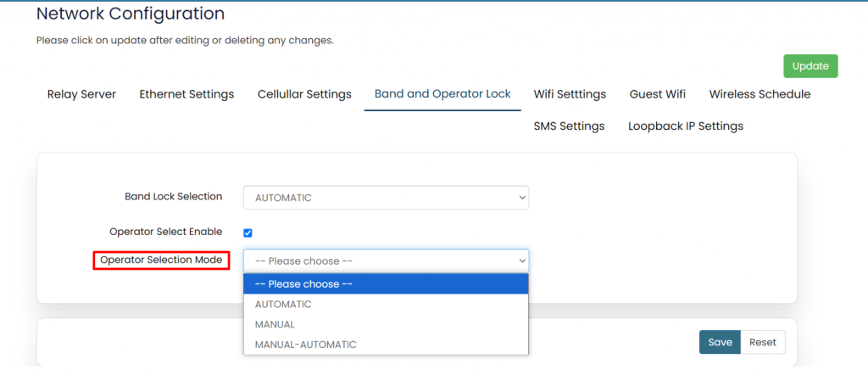The image size is (868, 381).
Task: Open the Wifi Setttings tab
Action: pyautogui.click(x=570, y=94)
